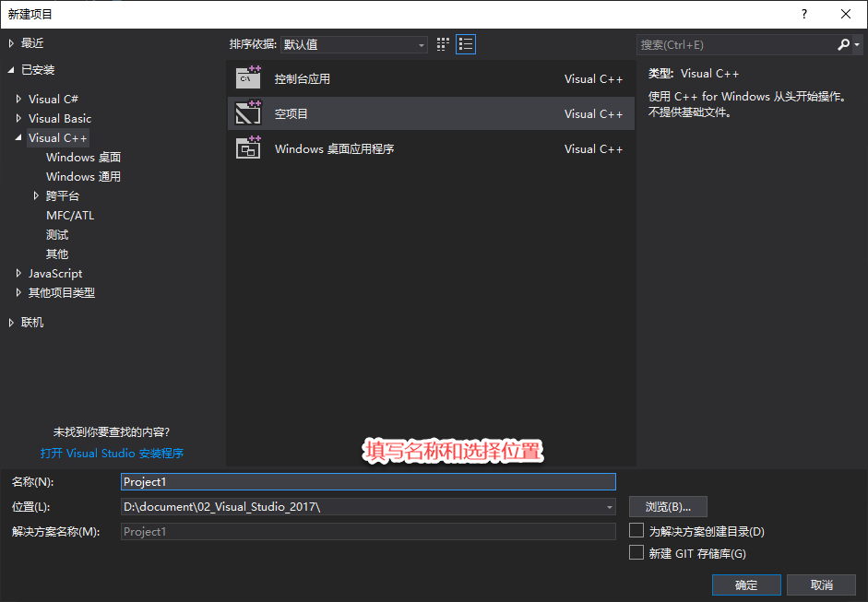Collapse the Visual C++ node arrow
This screenshot has width=868, height=602.
(18, 137)
